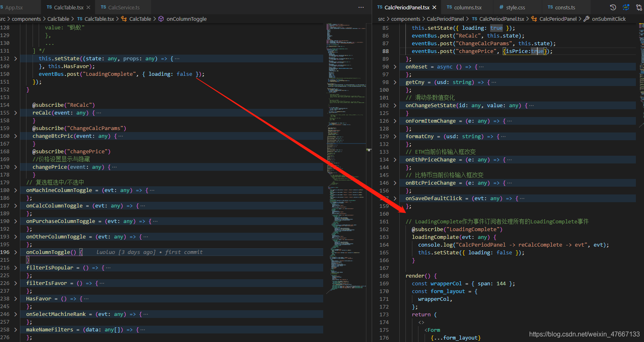Image resolution: width=644 pixels, height=342 pixels.
Task: Place cursor on render() at line 168
Action: 421,276
